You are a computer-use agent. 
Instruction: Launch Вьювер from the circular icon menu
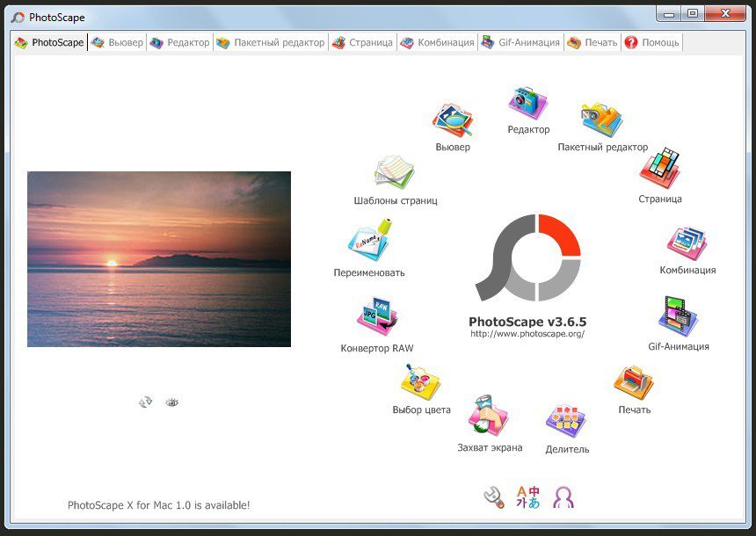coord(452,120)
